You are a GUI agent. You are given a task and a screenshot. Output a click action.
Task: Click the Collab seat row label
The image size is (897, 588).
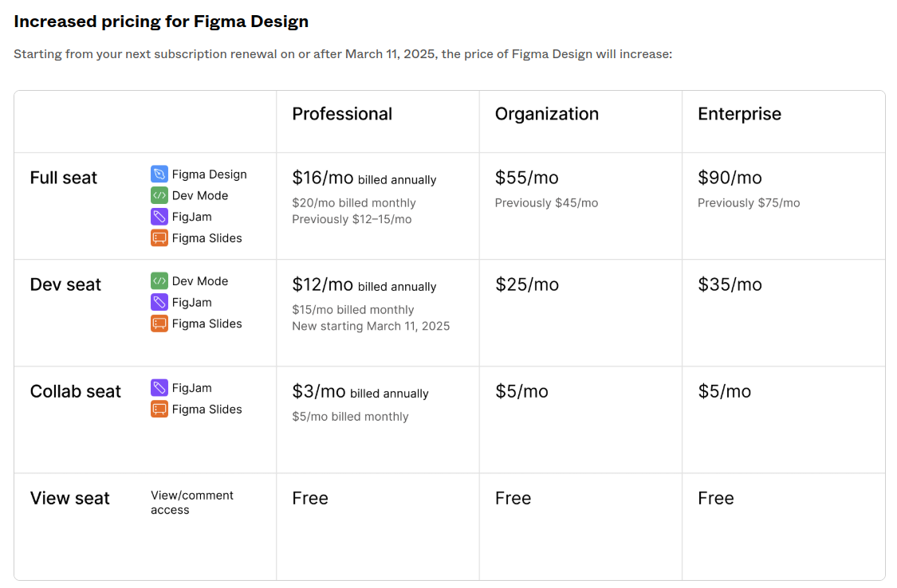76,391
